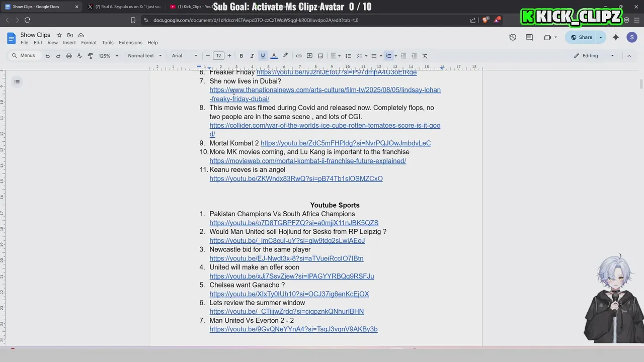
Task: Open the text color picker
Action: 274,56
